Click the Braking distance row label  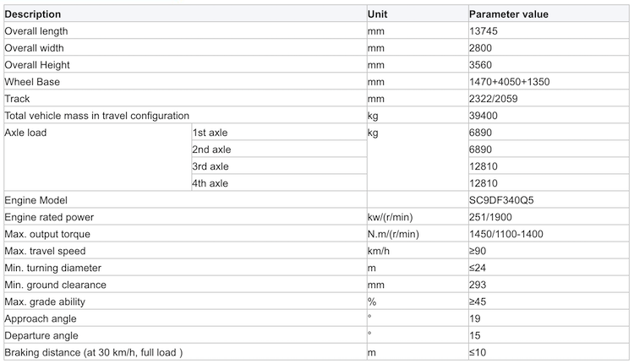click(x=93, y=353)
